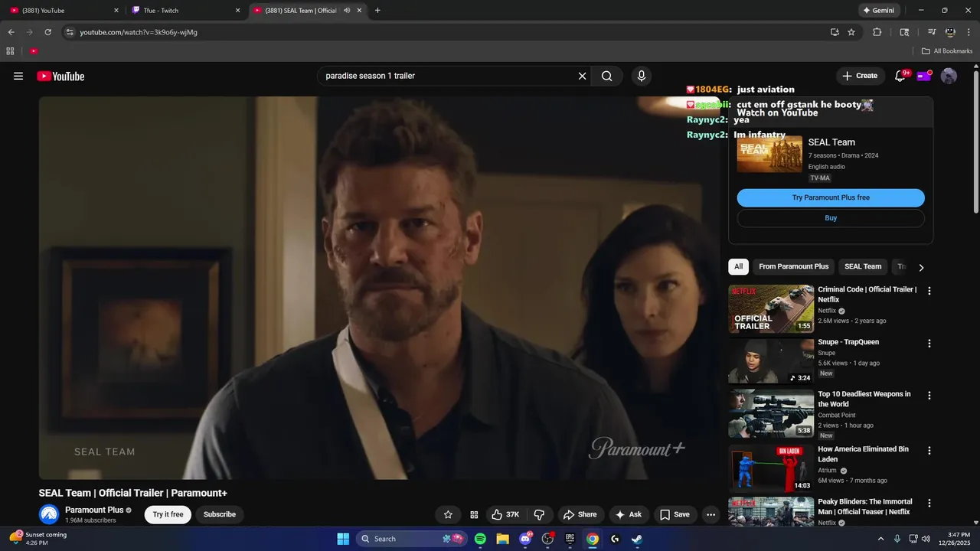
Task: Show hidden system tray icons
Action: click(880, 539)
